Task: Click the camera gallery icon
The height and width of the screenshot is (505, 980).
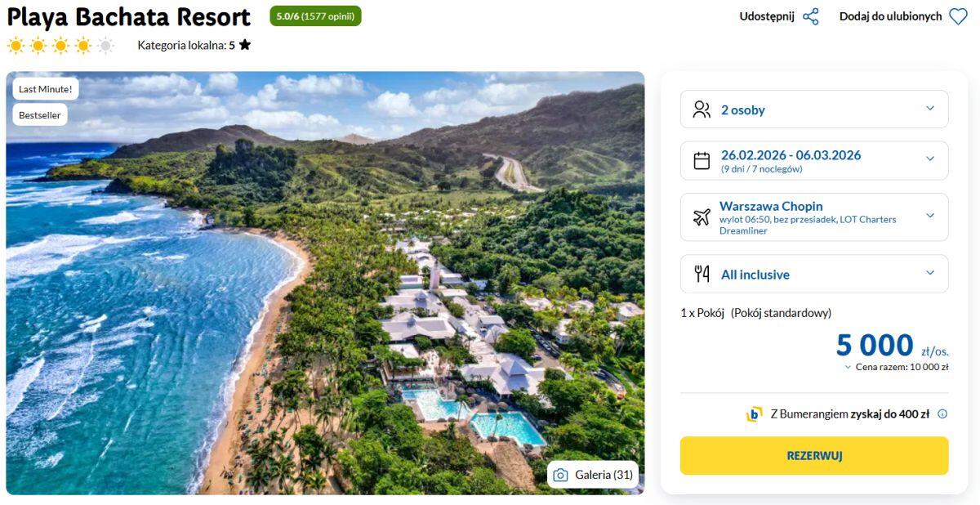Action: (560, 475)
